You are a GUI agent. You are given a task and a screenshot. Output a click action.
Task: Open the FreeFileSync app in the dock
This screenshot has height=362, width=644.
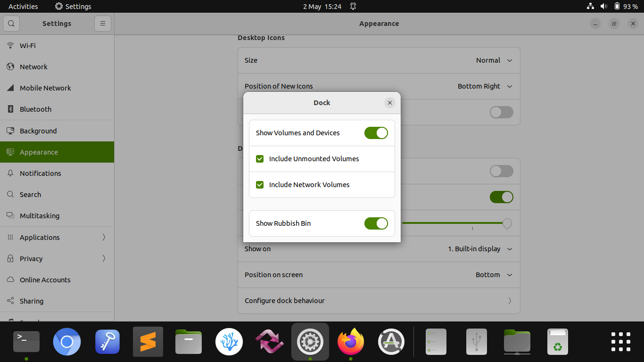point(269,341)
